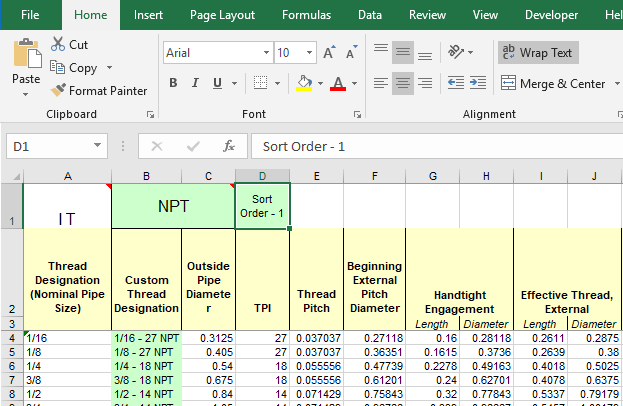The height and width of the screenshot is (406, 623).
Task: Toggle Bold formatting
Action: 171,83
